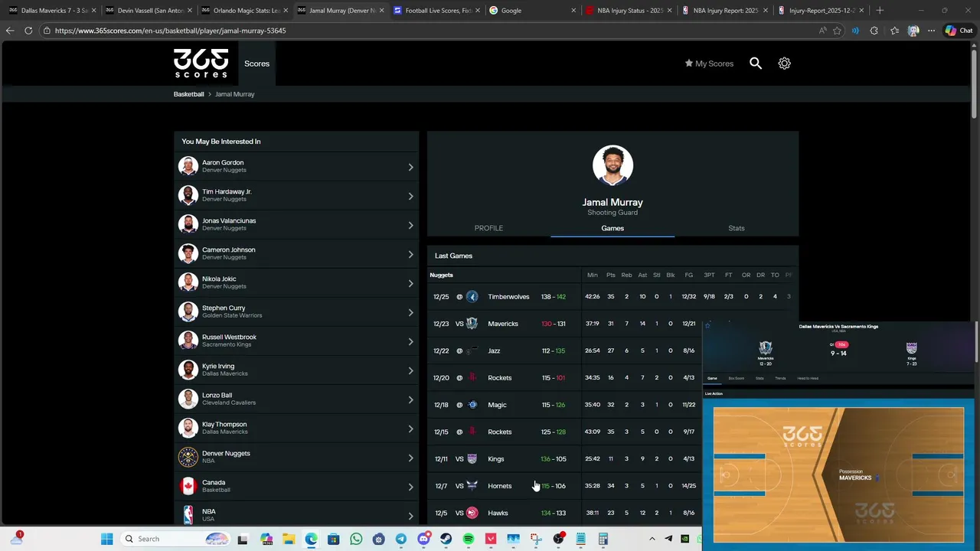Expand the Cameron Johnson row chevron
The image size is (980, 551).
[x=410, y=254]
